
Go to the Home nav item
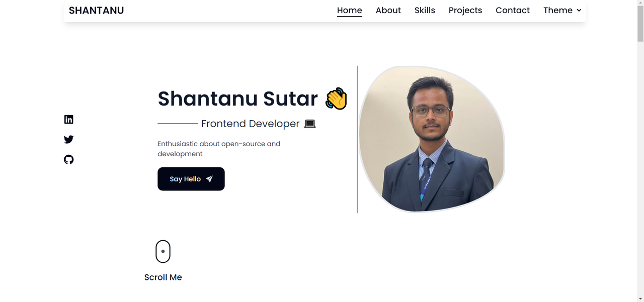pyautogui.click(x=350, y=10)
